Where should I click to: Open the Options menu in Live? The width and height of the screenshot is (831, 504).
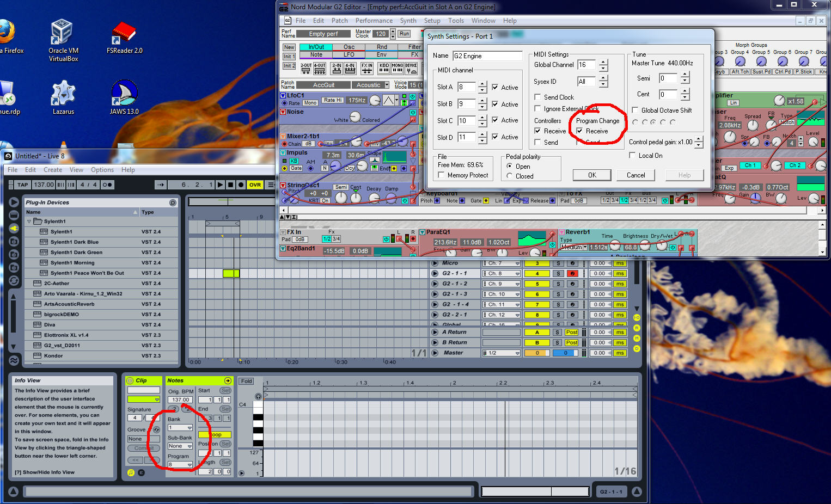point(102,170)
